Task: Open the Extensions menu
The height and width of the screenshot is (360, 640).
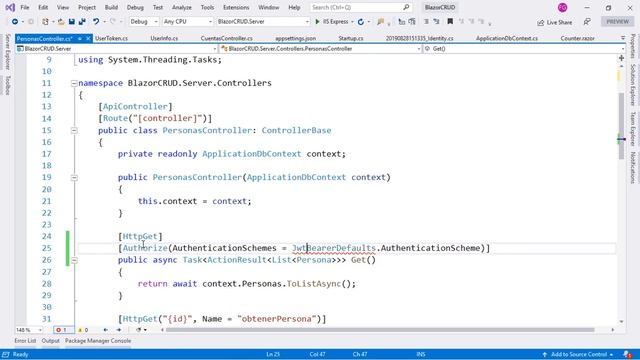Action: coord(236,7)
